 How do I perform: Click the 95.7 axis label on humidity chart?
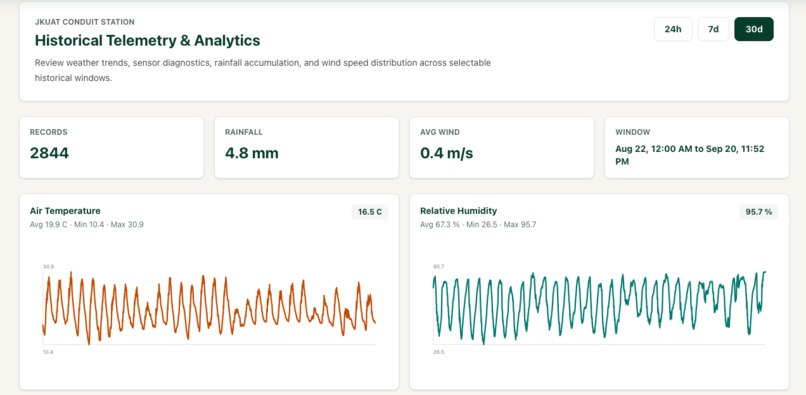click(439, 266)
